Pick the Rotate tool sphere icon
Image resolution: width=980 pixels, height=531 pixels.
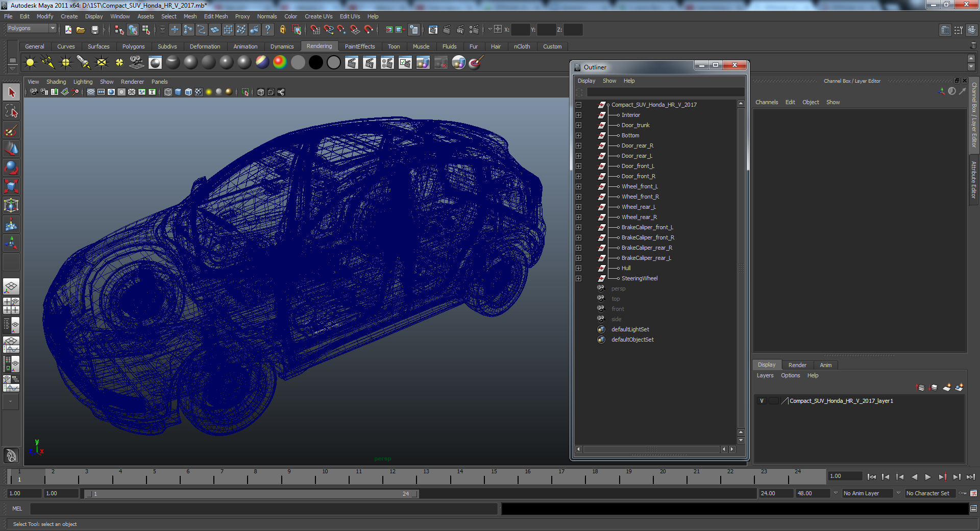point(11,168)
